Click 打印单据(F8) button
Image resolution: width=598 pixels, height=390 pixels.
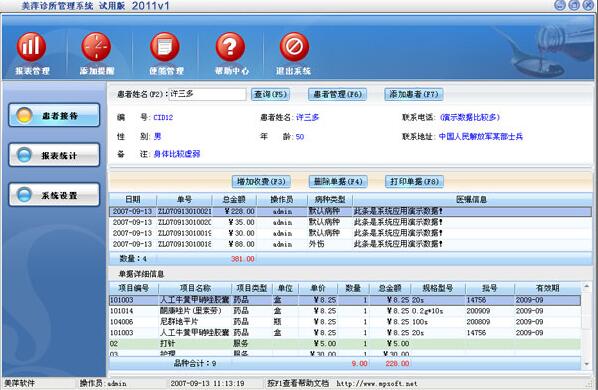(x=415, y=181)
